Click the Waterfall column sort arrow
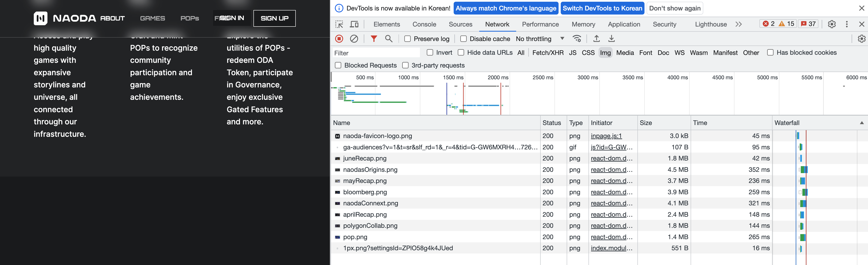 click(x=862, y=123)
